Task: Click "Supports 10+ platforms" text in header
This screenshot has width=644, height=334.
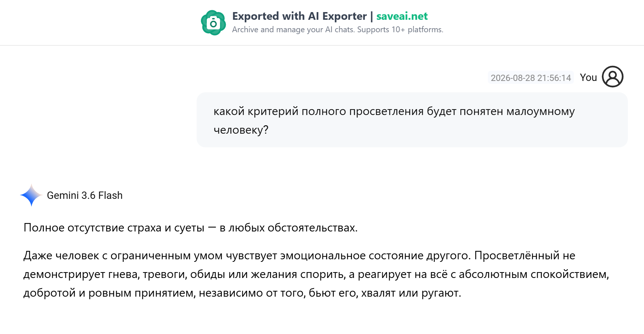Action: coord(400,29)
